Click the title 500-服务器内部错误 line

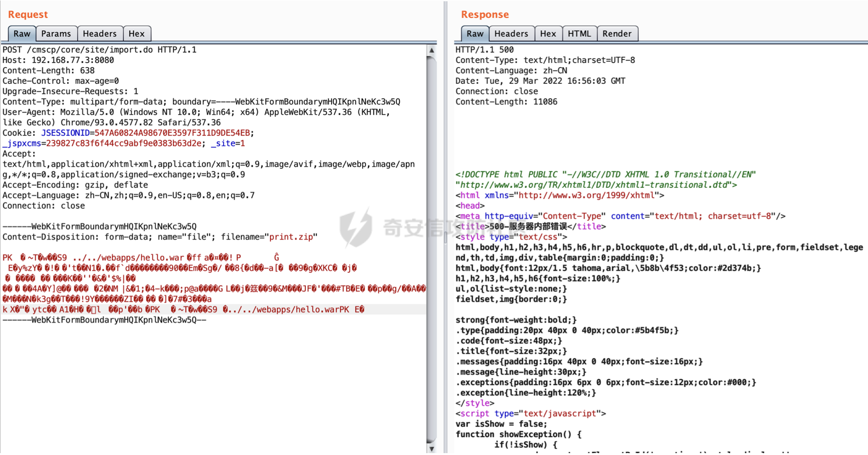pos(530,227)
